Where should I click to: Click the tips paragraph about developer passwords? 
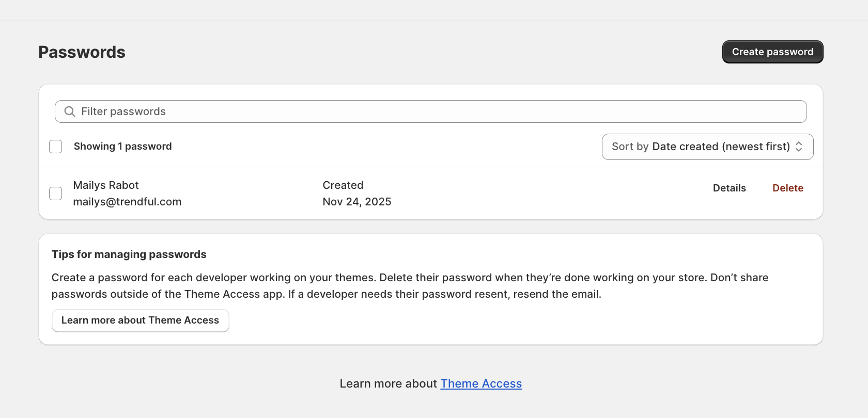[409, 286]
